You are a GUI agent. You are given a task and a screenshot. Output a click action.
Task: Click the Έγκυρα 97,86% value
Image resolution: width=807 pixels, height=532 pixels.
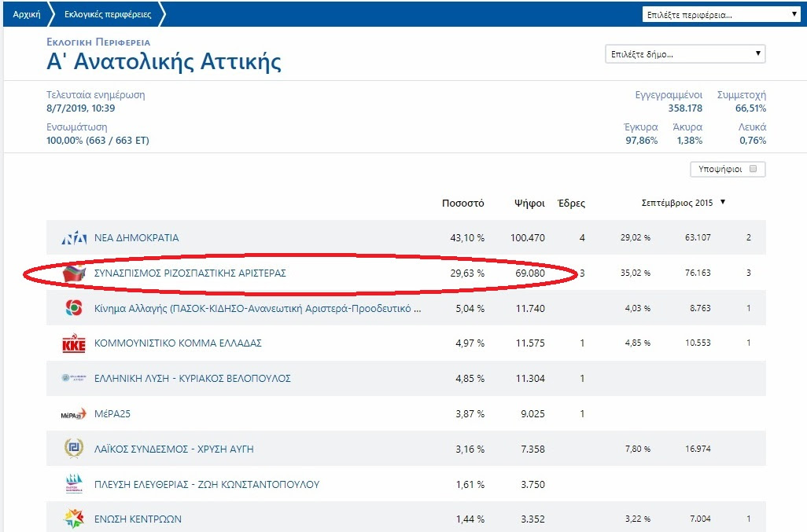(641, 141)
